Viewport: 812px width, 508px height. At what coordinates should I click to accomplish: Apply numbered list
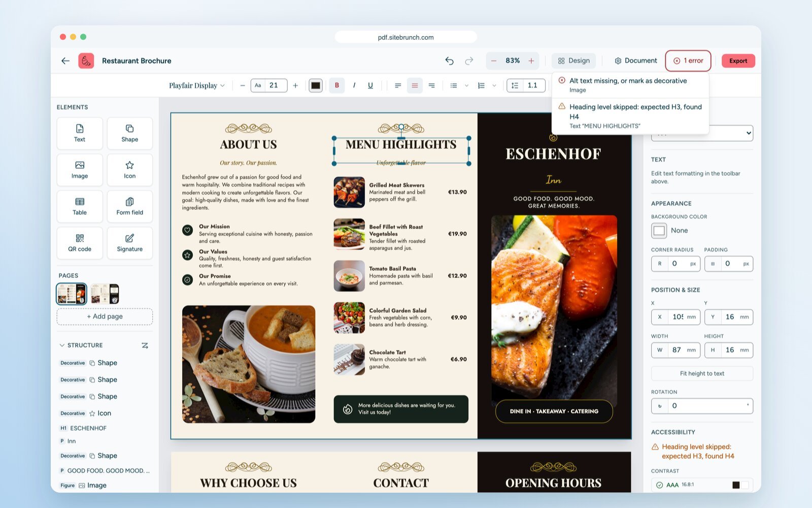coord(481,85)
